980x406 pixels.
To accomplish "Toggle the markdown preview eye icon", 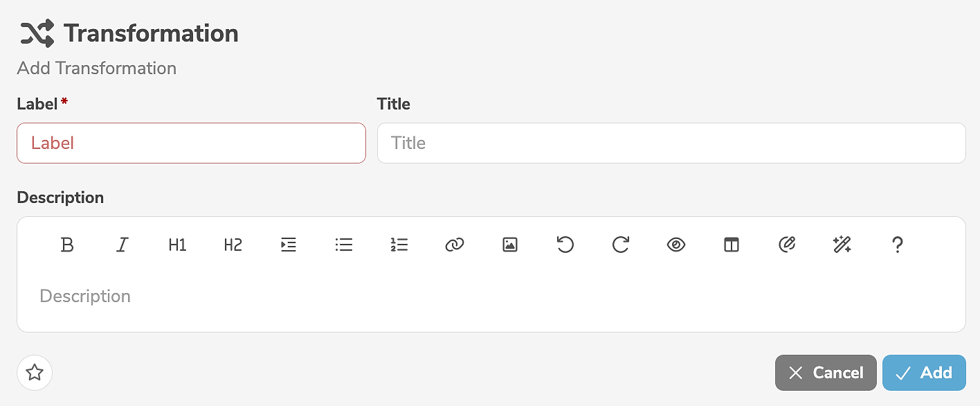I will (676, 245).
